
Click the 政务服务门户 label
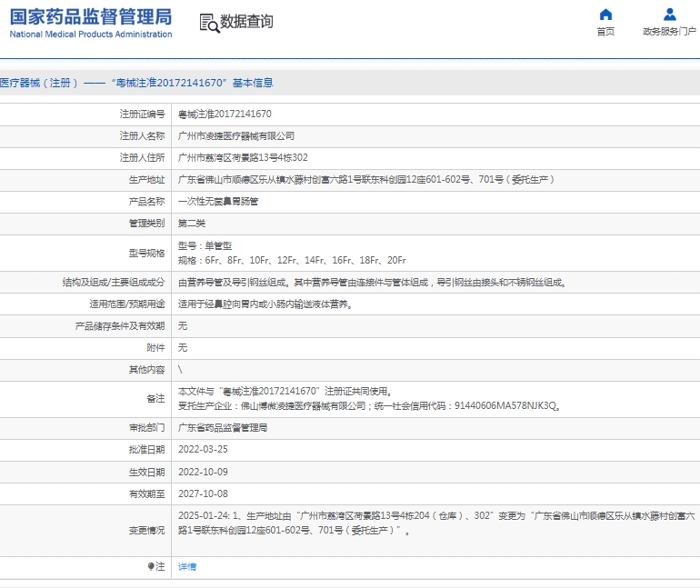coord(669,31)
